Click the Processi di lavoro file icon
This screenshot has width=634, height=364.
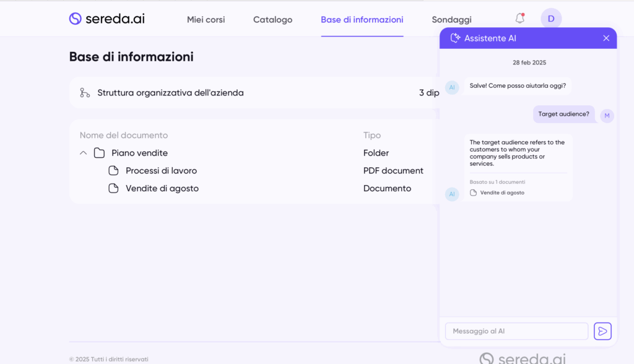(113, 171)
